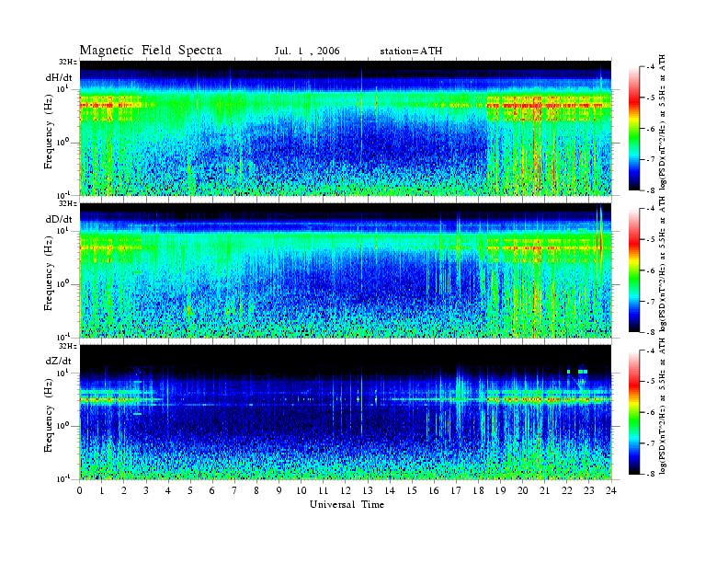The image size is (728, 563).
Task: Click the dD/dt spectrogram plot area
Action: coord(346,270)
